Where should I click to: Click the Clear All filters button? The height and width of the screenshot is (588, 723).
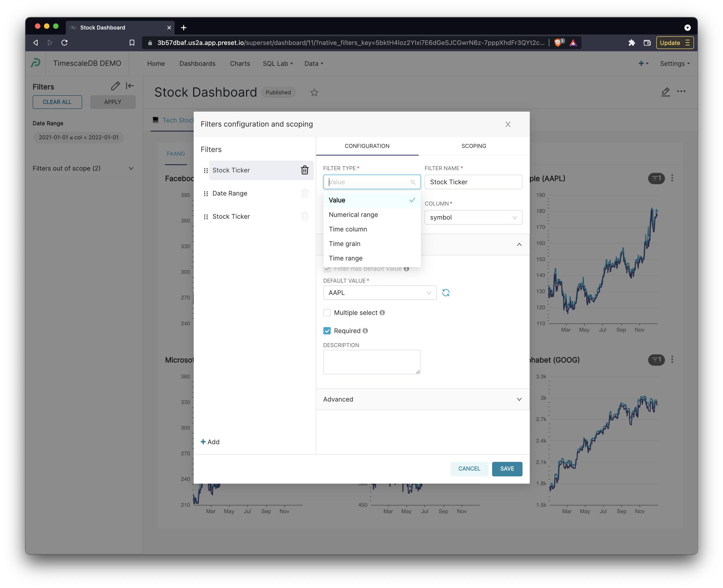pyautogui.click(x=57, y=102)
